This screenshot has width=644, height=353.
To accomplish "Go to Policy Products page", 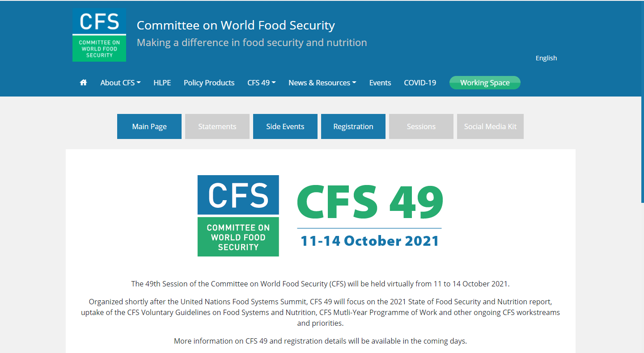I will pyautogui.click(x=209, y=83).
